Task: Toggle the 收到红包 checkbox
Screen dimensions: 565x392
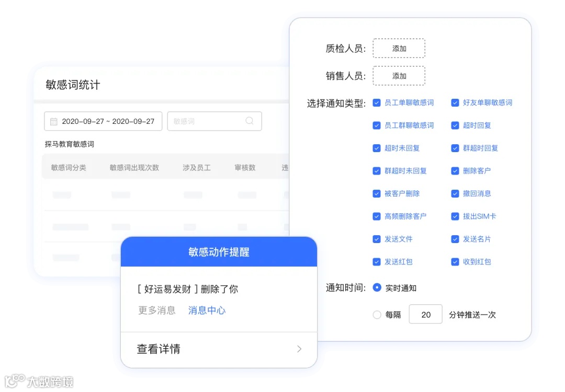Action: [x=455, y=262]
